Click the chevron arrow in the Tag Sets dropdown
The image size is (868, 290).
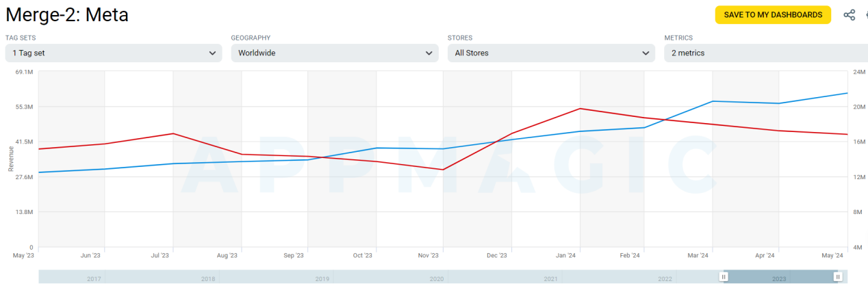[x=212, y=53]
